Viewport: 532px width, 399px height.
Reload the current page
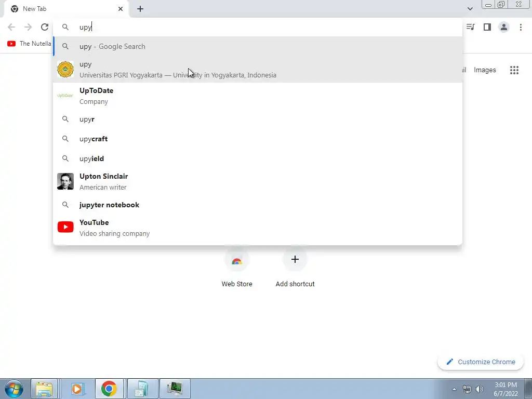coord(45,27)
